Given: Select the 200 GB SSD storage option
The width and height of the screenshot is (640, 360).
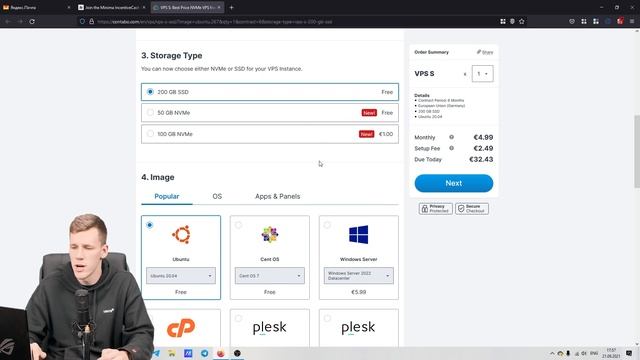Looking at the screenshot, I should click(x=270, y=92).
